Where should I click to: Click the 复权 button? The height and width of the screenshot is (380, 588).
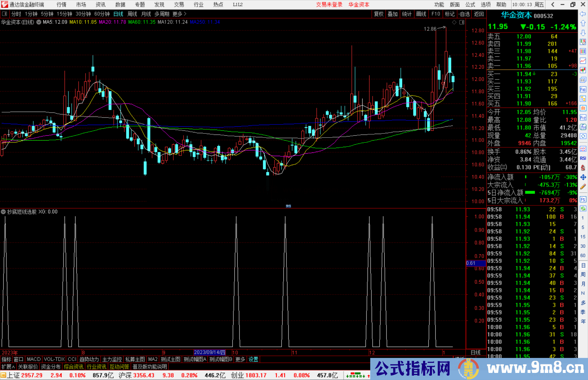[379, 14]
